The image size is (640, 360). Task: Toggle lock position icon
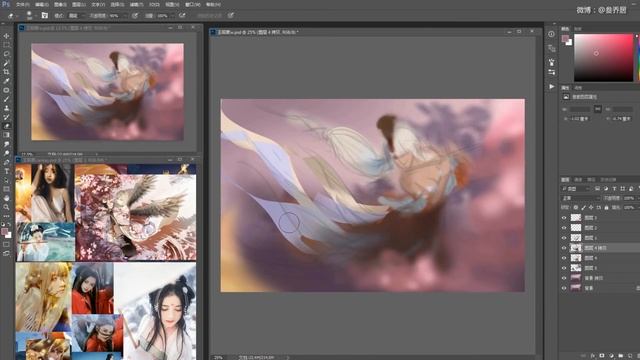[591, 208]
